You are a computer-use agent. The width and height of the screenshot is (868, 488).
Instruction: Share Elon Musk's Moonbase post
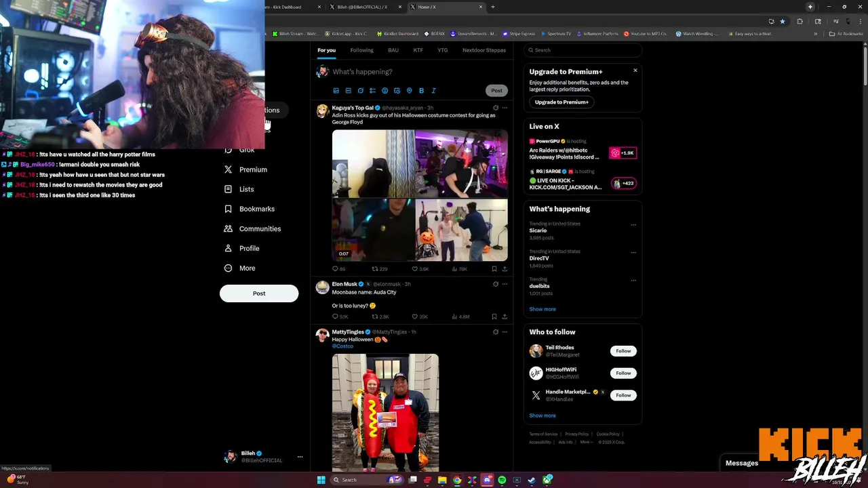pos(505,317)
